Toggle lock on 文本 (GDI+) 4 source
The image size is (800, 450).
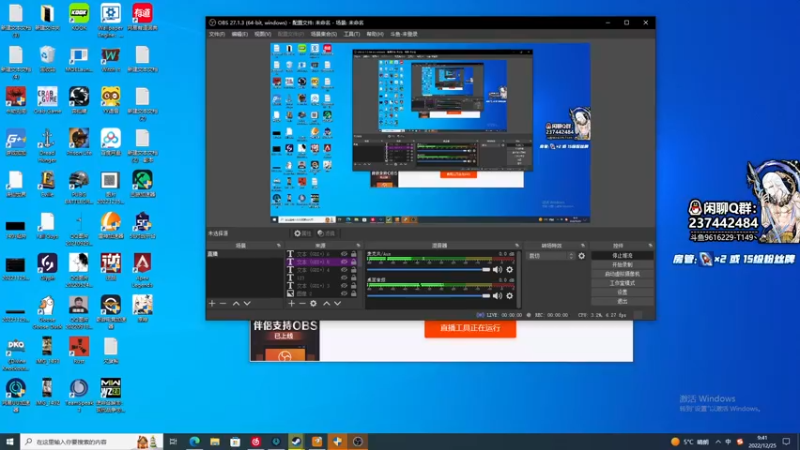(x=354, y=270)
